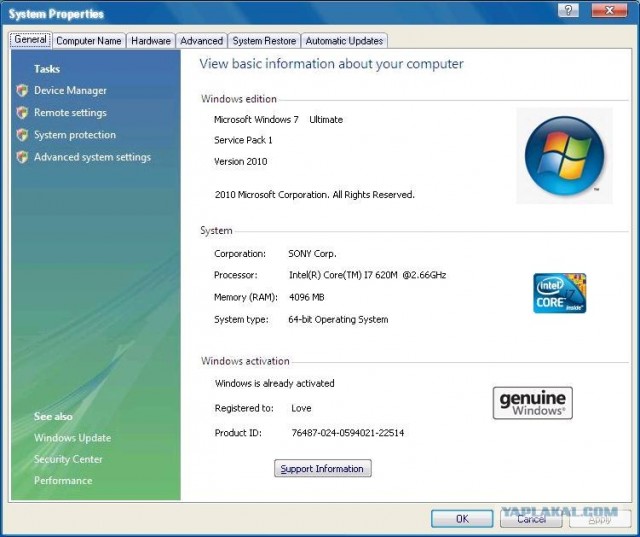The height and width of the screenshot is (537, 640).
Task: Click the genuine Windows badge
Action: (532, 403)
